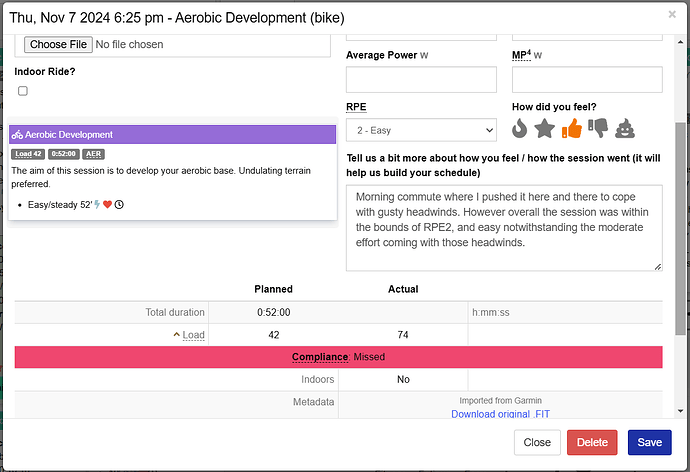Click the Indoors row label
The image size is (690, 472).
tap(318, 379)
